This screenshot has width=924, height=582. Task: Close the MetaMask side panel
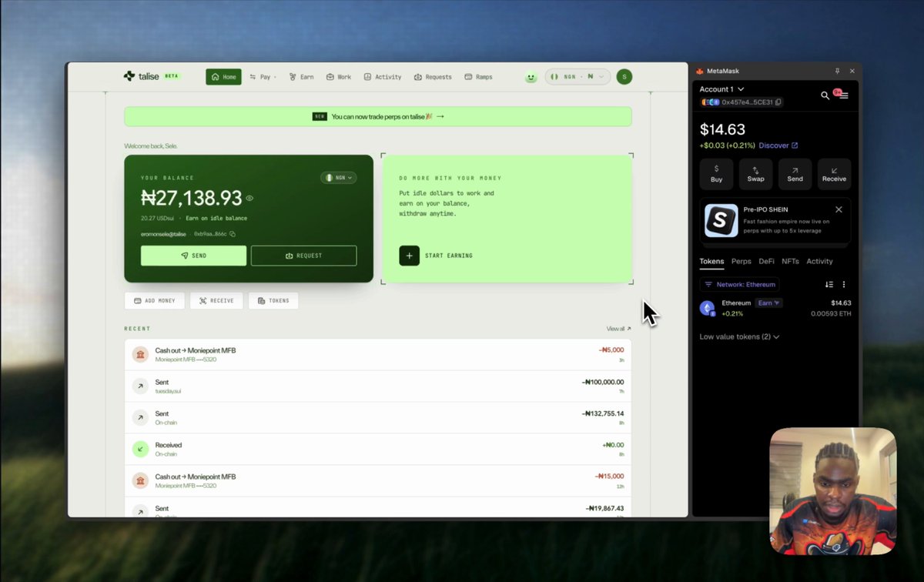852,71
